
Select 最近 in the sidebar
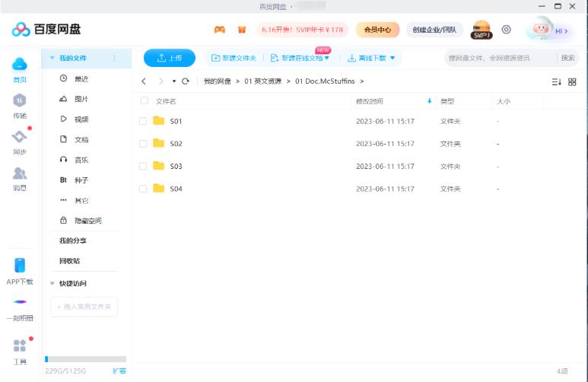[81, 79]
